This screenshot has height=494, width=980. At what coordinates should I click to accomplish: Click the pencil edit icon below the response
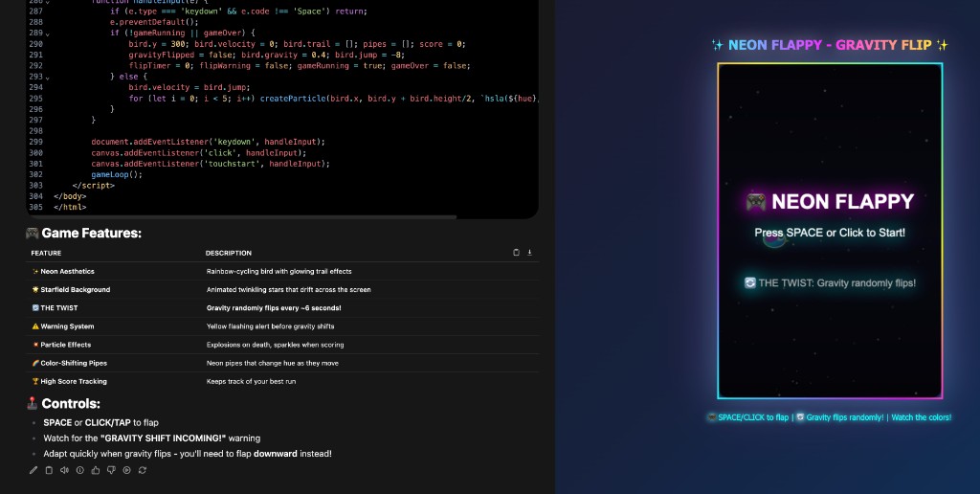(x=33, y=470)
